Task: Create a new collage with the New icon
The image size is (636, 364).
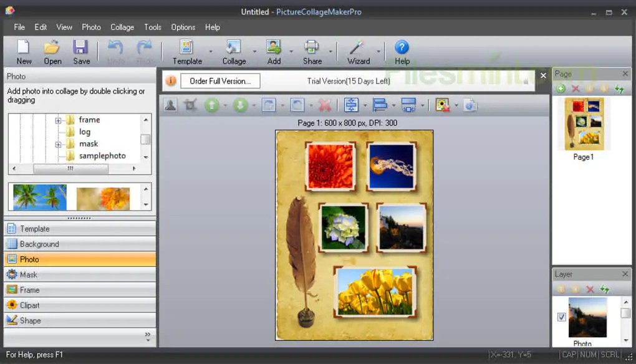Action: pos(23,51)
